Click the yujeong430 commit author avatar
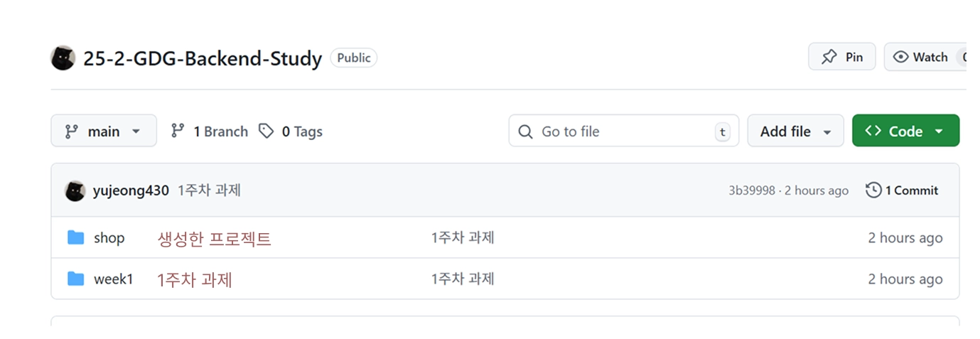The image size is (980, 339). point(75,190)
